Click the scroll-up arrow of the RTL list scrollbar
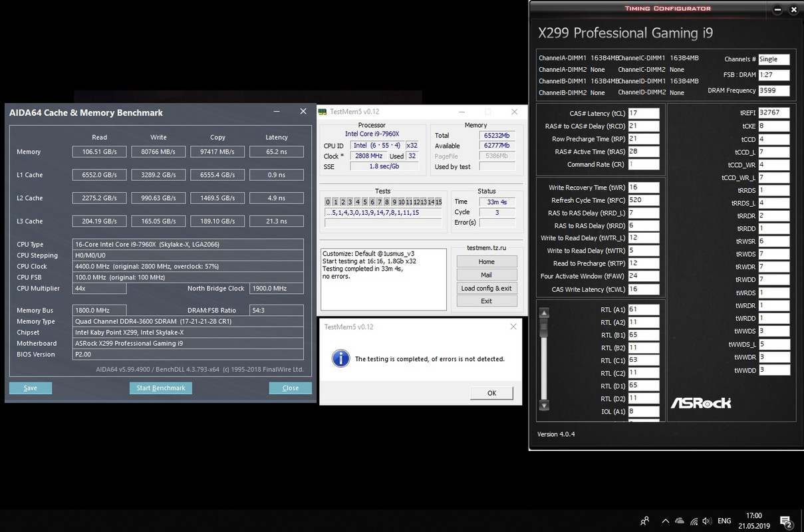Image resolution: width=804 pixels, height=532 pixels. (x=544, y=312)
